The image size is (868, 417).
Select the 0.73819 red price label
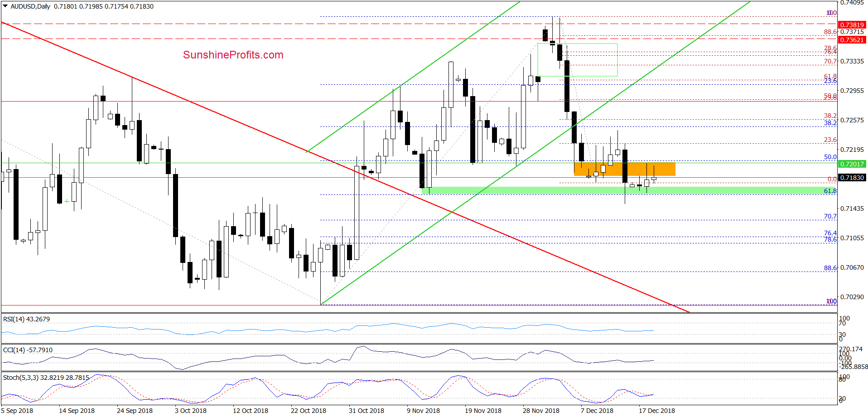[852, 25]
